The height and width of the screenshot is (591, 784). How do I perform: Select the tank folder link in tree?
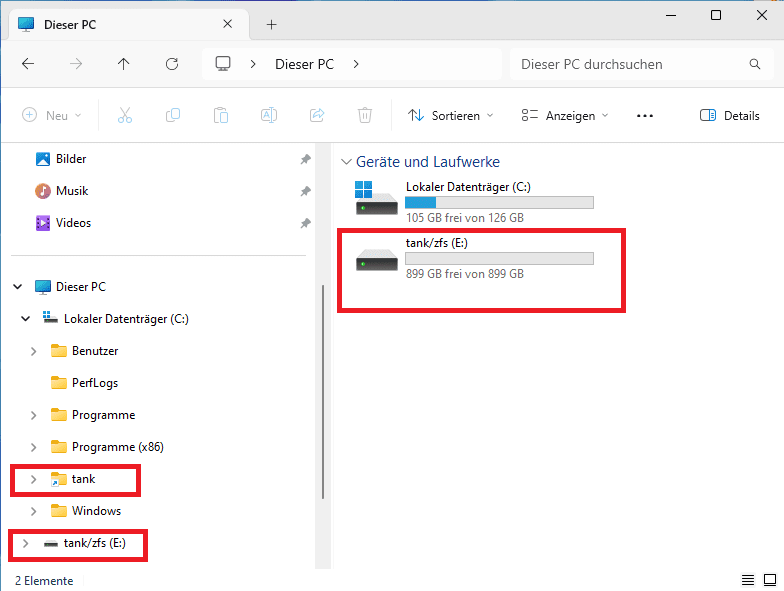84,479
